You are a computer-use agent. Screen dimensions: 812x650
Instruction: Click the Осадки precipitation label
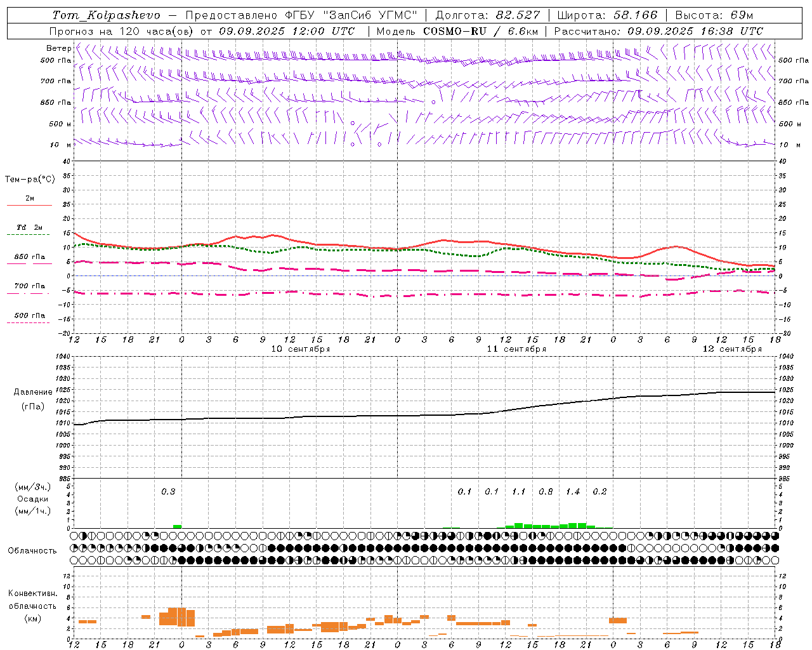pyautogui.click(x=33, y=499)
